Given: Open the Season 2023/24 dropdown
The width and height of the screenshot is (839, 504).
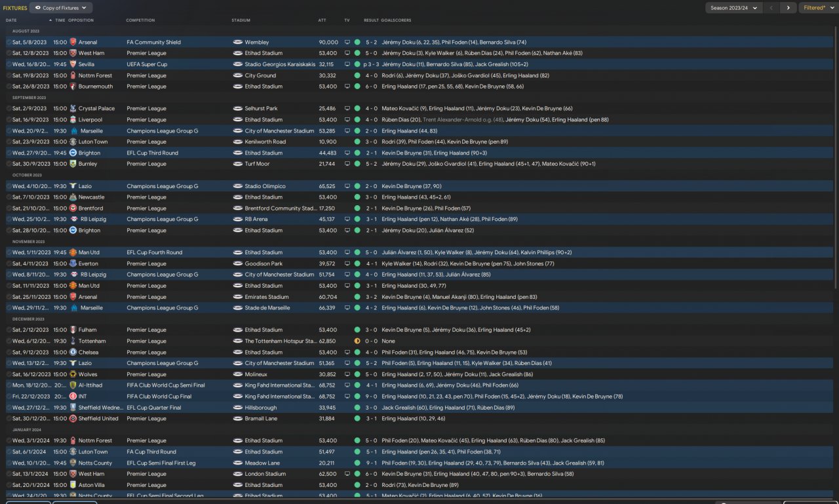Looking at the screenshot, I should (733, 8).
